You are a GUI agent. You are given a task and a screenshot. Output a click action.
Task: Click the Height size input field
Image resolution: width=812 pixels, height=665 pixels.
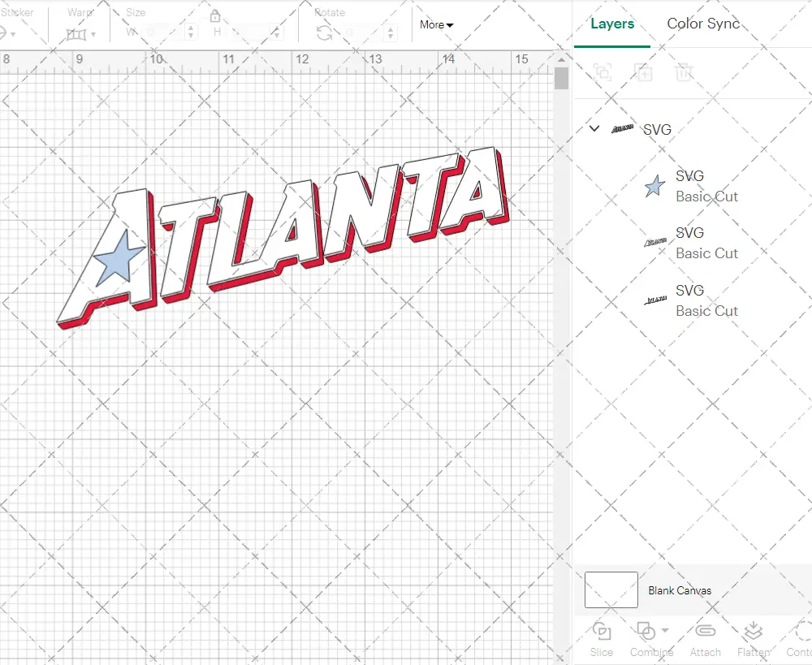(251, 32)
